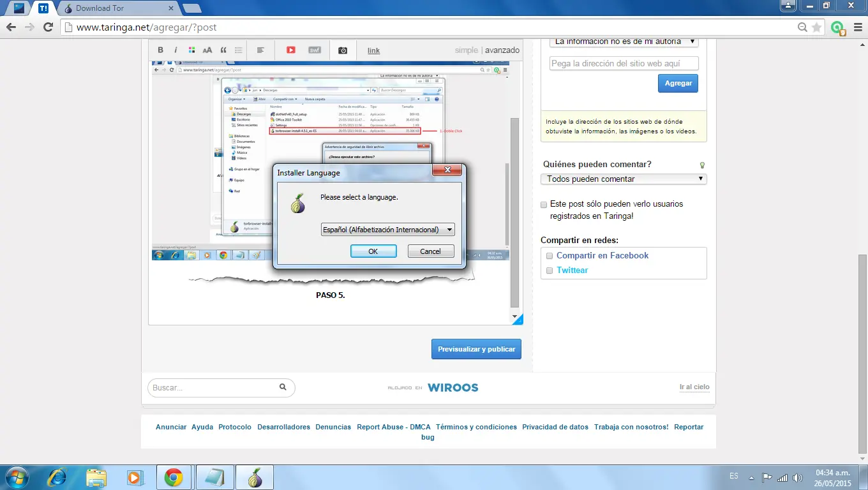This screenshot has width=868, height=490.
Task: Insert a YouTube video with the red play icon
Action: click(x=291, y=50)
